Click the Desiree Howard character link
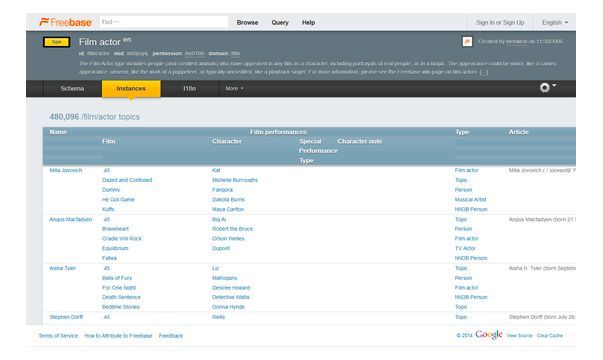Image resolution: width=603 pixels, height=360 pixels. coord(231,288)
